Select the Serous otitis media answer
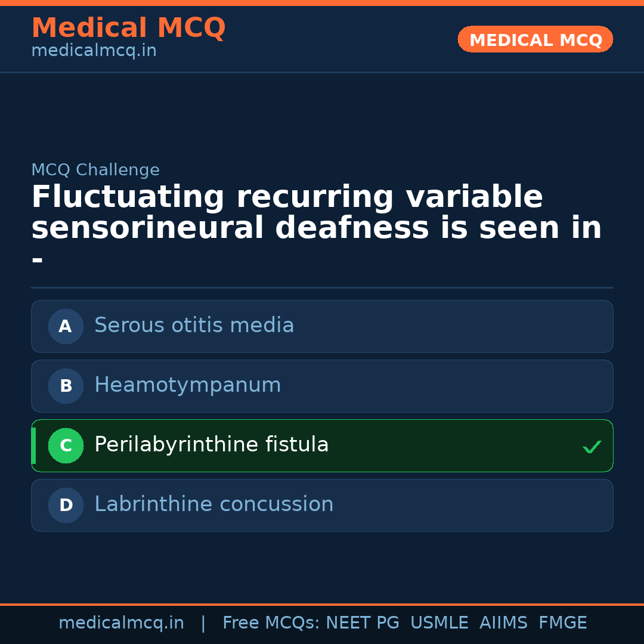This screenshot has width=644, height=644. 194,326
